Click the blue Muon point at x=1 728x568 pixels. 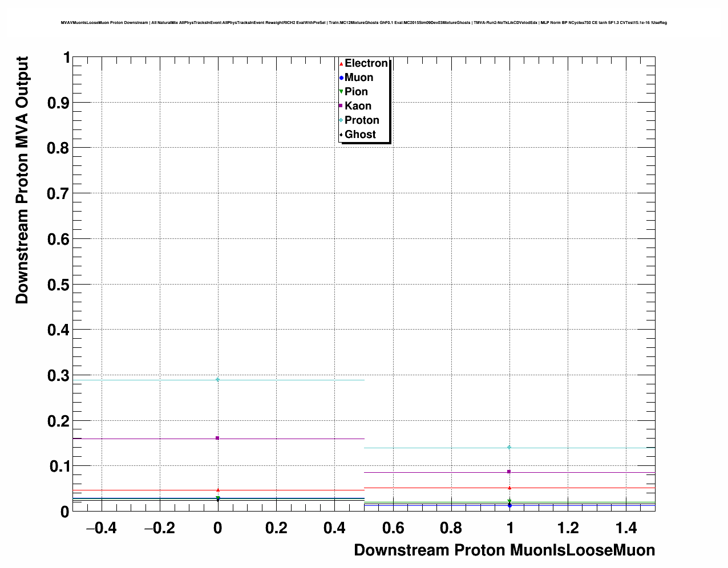509,505
